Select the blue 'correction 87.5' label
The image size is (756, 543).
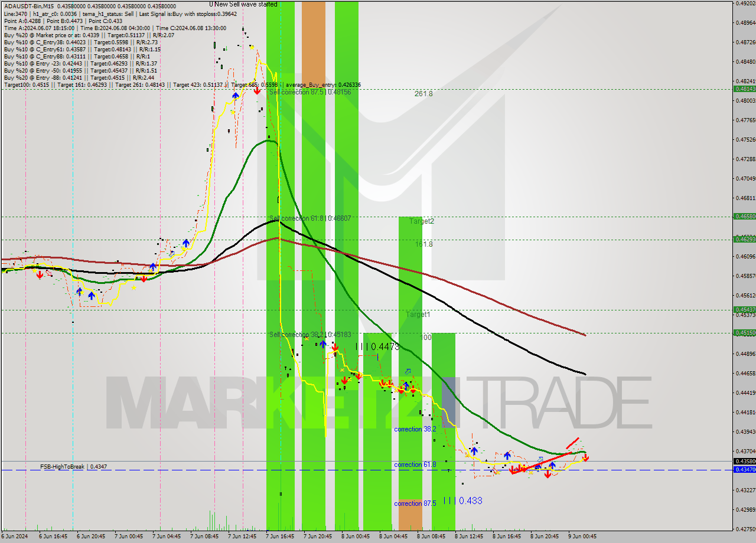(x=415, y=503)
